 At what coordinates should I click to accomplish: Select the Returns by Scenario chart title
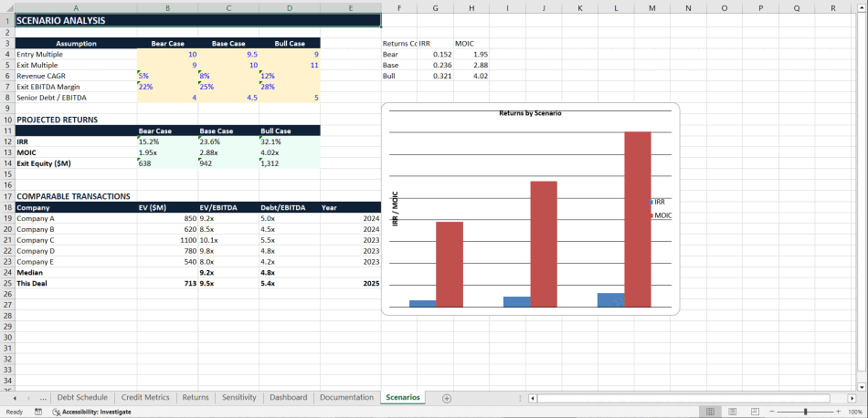(530, 113)
